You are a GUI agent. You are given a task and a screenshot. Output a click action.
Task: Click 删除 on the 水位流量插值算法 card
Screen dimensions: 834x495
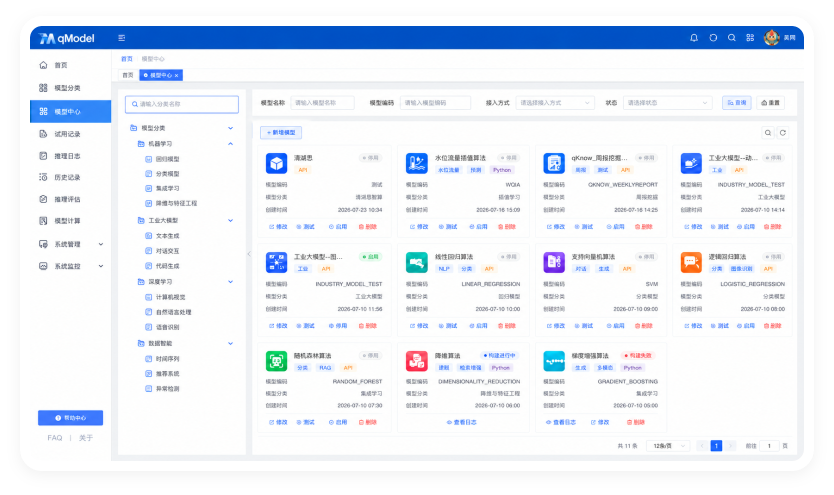507,227
